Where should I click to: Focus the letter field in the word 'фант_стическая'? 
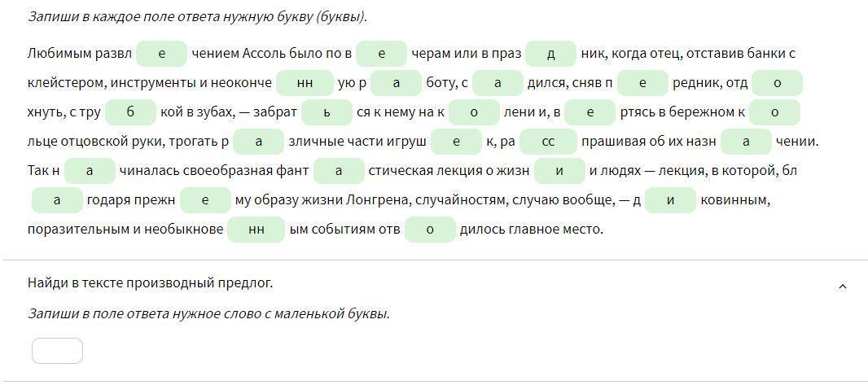(x=338, y=171)
